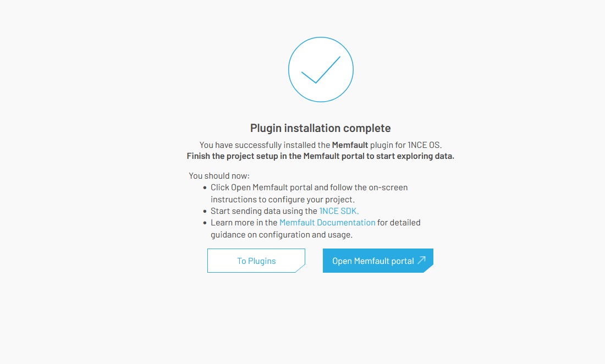
Task: Click the first bullet point dot
Action: pos(205,187)
